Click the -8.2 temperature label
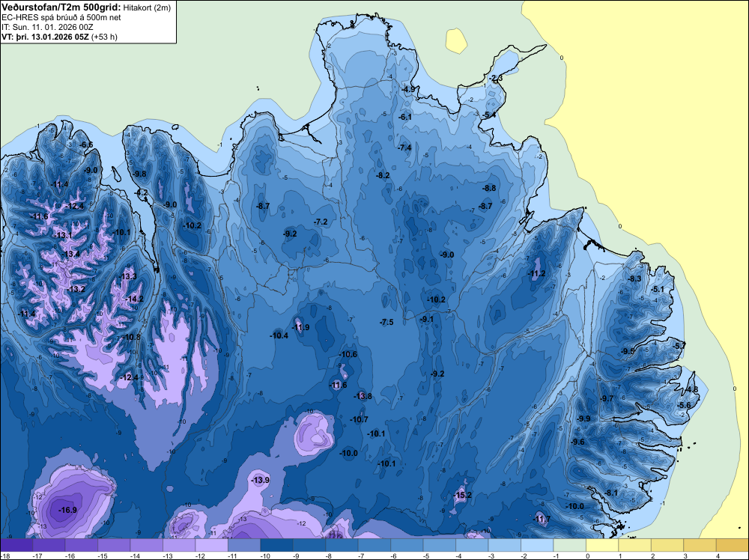This screenshot has width=749, height=560. point(383,175)
